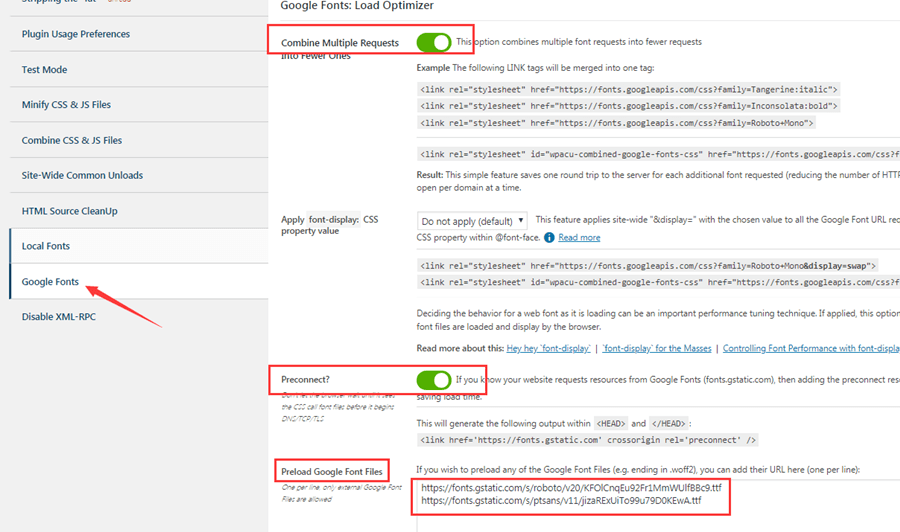Screen dimensions: 900x532
Task: Click the Google Fonts: Load Optimizer heading
Action: coord(356,6)
